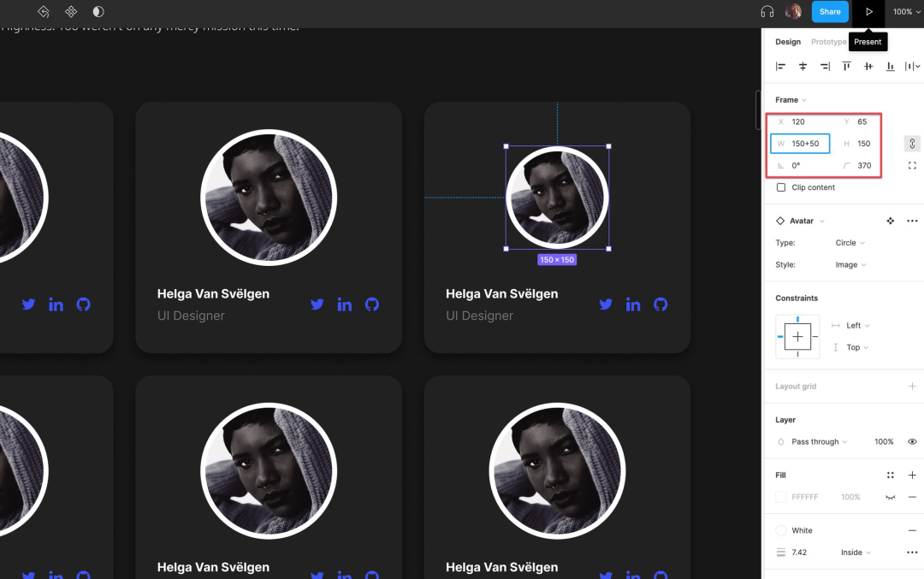Toggle layer visibility eye icon
The height and width of the screenshot is (579, 924).
pyautogui.click(x=912, y=442)
